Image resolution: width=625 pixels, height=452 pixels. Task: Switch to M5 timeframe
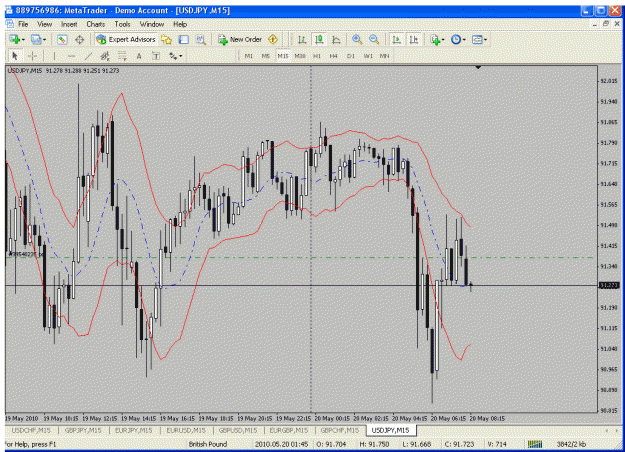[265, 56]
